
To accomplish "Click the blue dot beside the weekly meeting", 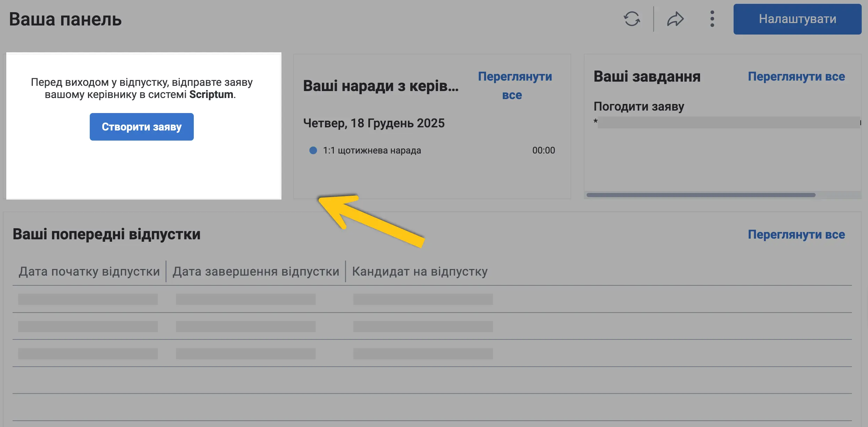I will (x=313, y=150).
